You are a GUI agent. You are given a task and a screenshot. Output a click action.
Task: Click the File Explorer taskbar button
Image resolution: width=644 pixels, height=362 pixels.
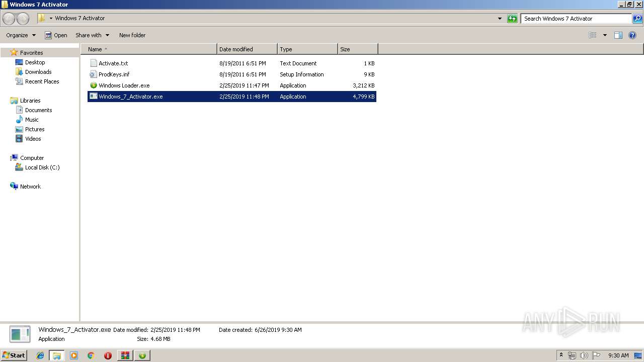57,355
